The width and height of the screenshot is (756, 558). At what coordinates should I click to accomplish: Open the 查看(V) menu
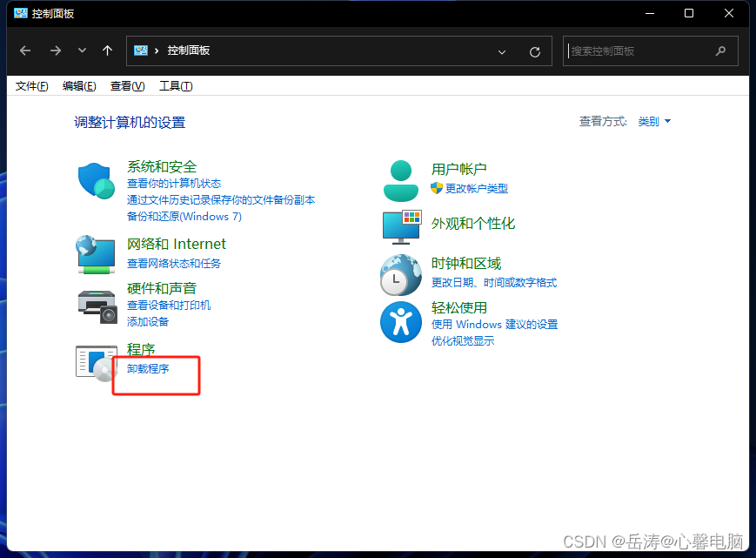coord(127,86)
